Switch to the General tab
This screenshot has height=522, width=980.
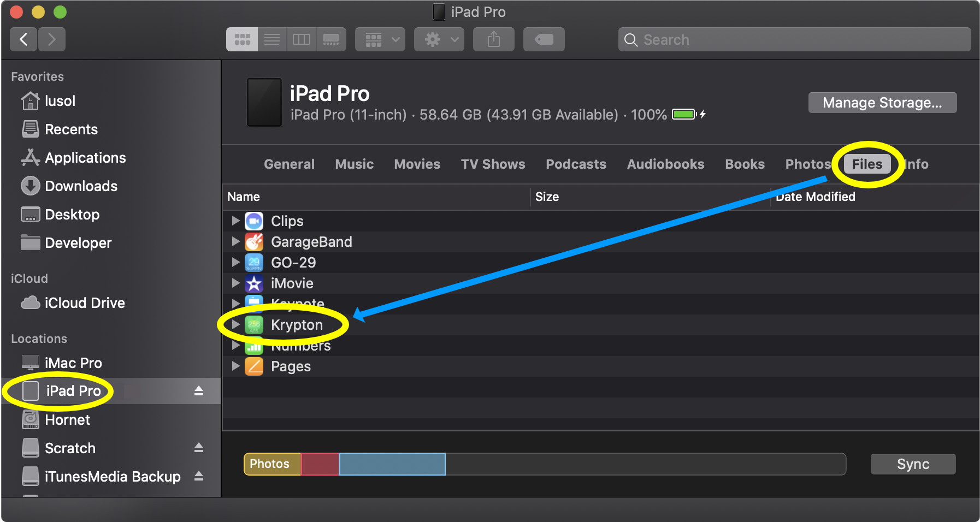[x=289, y=164]
